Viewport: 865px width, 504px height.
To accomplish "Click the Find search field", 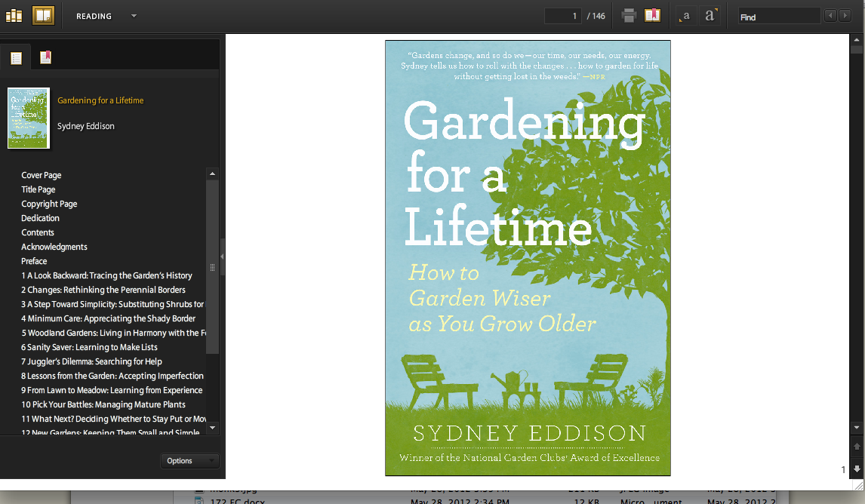I will coord(779,17).
